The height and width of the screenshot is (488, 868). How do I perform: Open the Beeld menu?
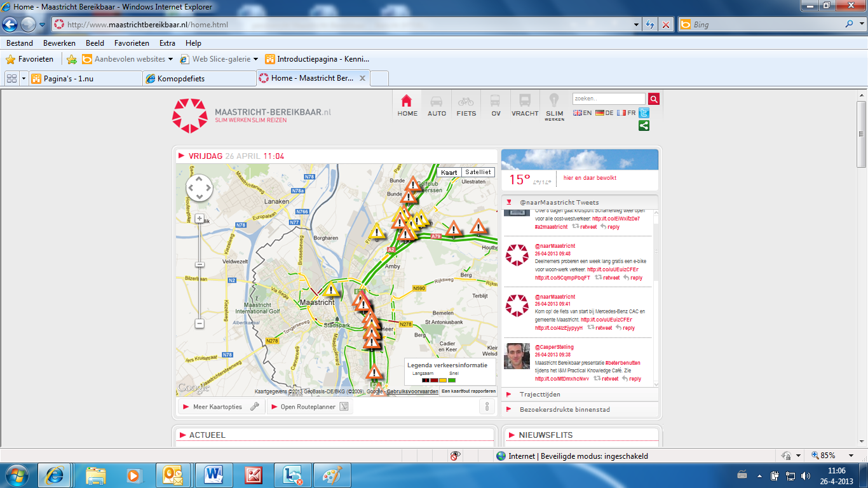(95, 43)
